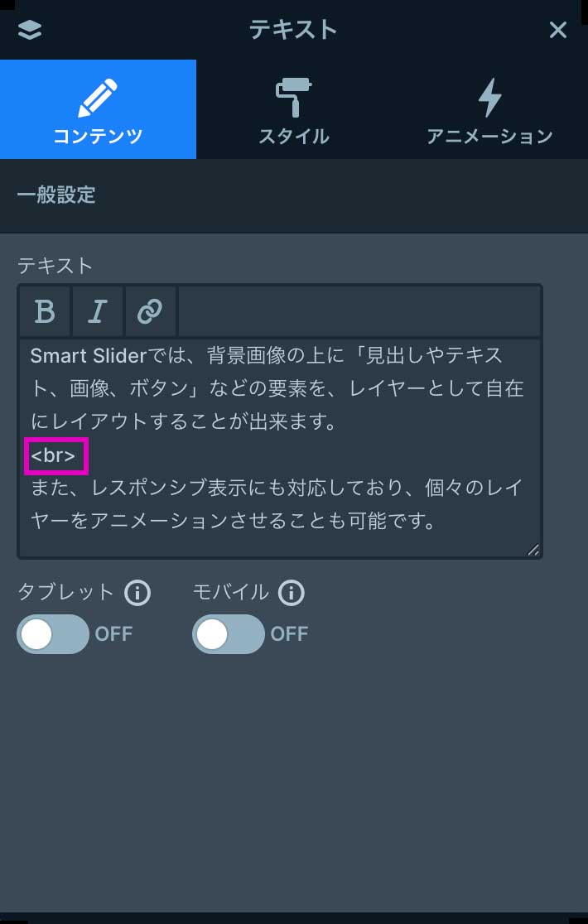
Task: Turn on the モバイル toggle
Action: click(229, 634)
